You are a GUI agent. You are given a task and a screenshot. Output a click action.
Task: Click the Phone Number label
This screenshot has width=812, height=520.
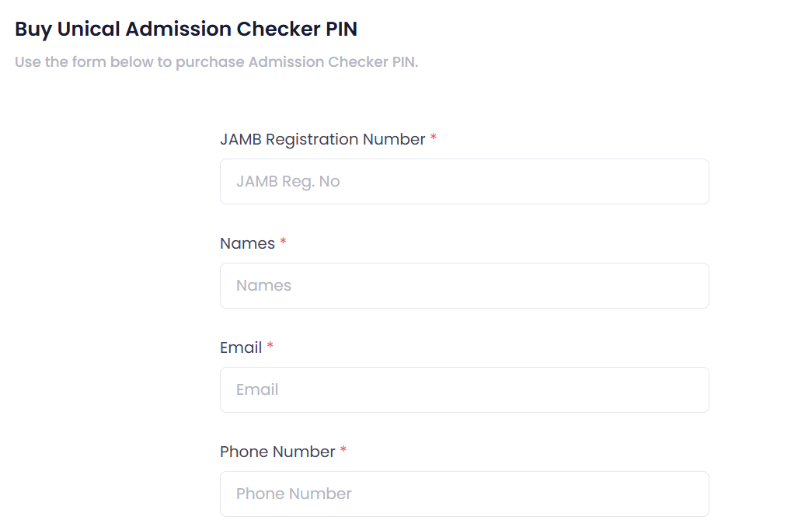[x=278, y=452]
